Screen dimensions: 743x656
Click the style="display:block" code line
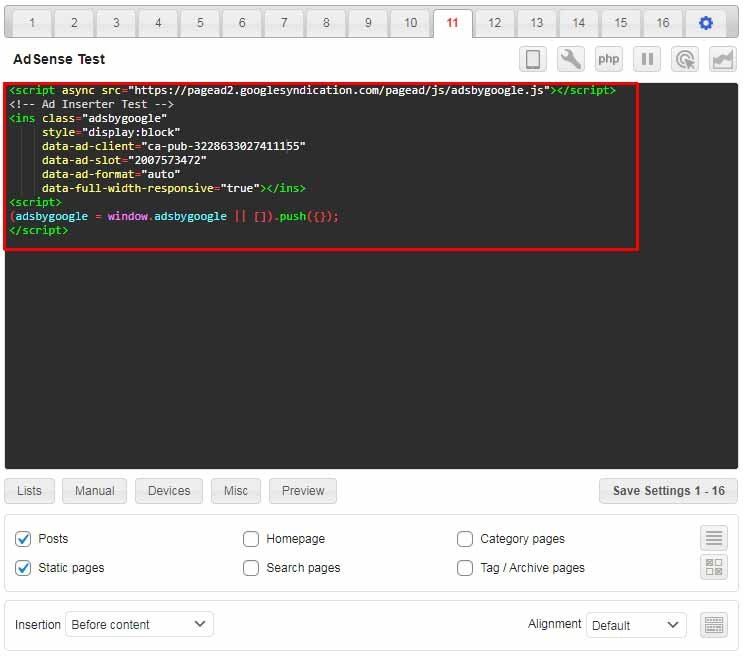pyautogui.click(x=111, y=132)
